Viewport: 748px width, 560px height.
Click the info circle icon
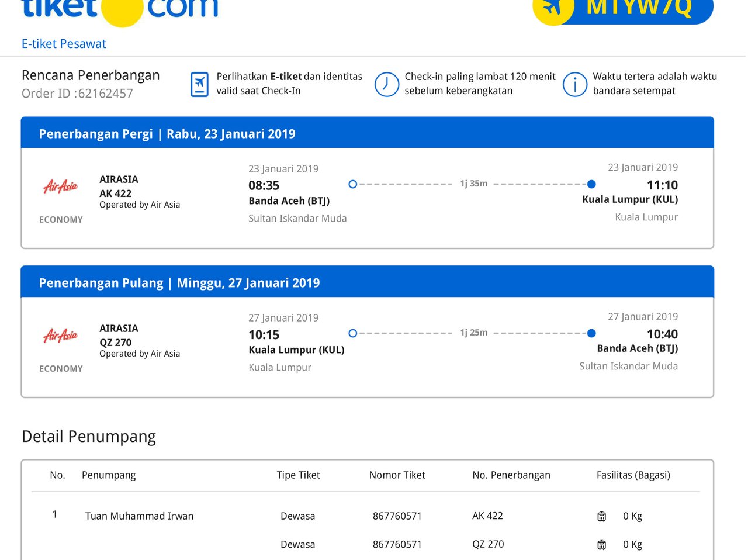coord(575,85)
